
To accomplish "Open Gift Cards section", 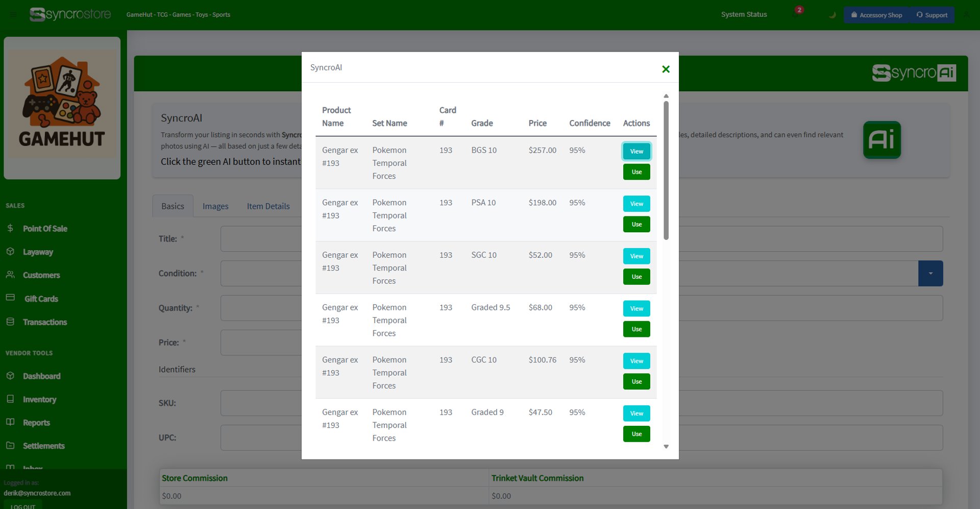I will point(41,299).
